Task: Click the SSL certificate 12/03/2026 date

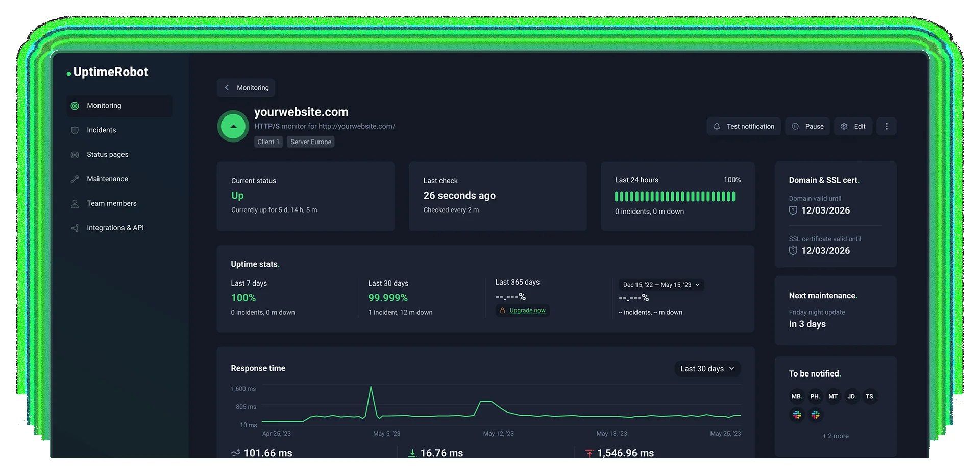Action: (x=825, y=251)
